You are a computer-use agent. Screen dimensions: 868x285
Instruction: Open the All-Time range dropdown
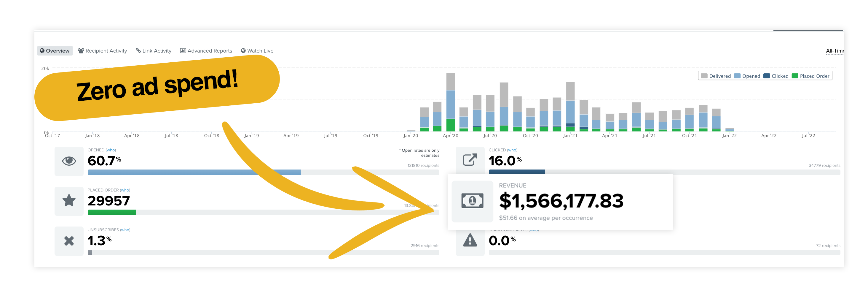835,50
